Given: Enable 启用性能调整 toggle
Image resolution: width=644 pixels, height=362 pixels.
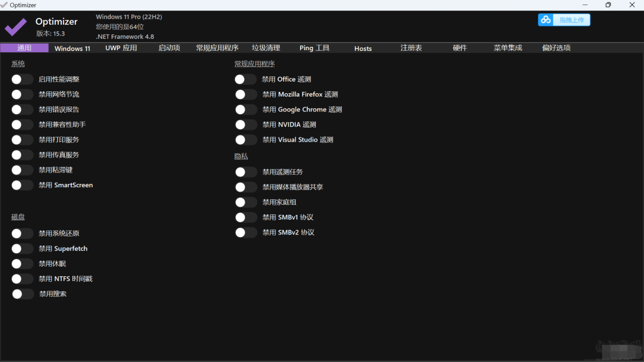Looking at the screenshot, I should (x=22, y=79).
